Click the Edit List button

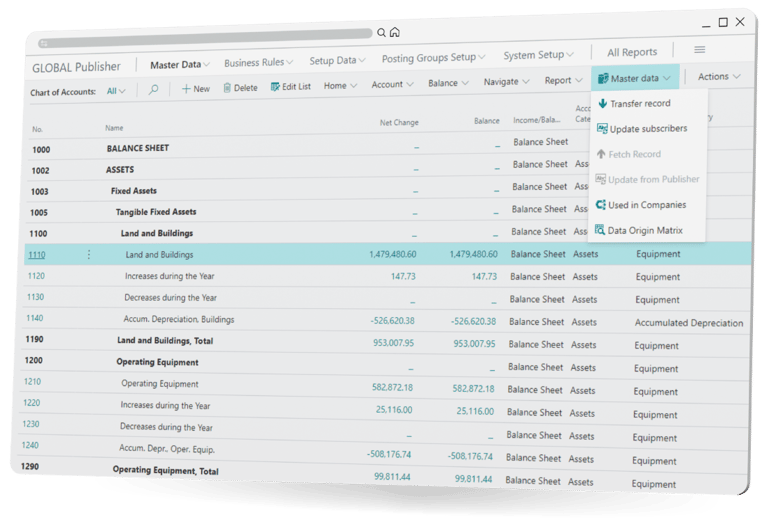coord(291,87)
